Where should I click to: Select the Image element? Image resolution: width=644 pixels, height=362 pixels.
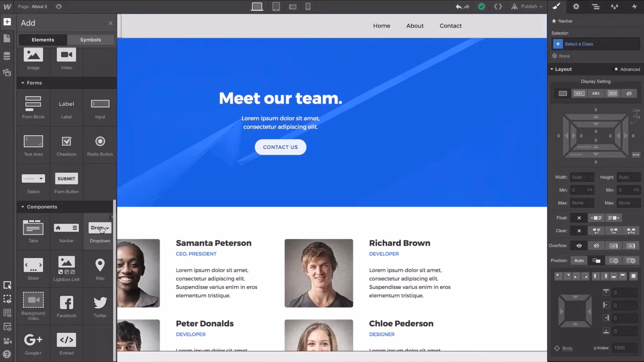click(x=33, y=59)
